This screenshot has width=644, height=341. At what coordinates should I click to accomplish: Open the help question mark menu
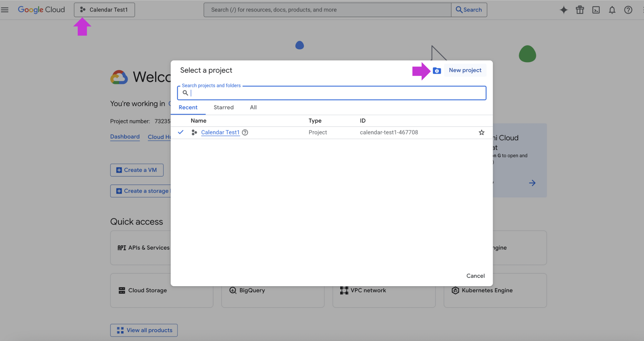tap(628, 10)
